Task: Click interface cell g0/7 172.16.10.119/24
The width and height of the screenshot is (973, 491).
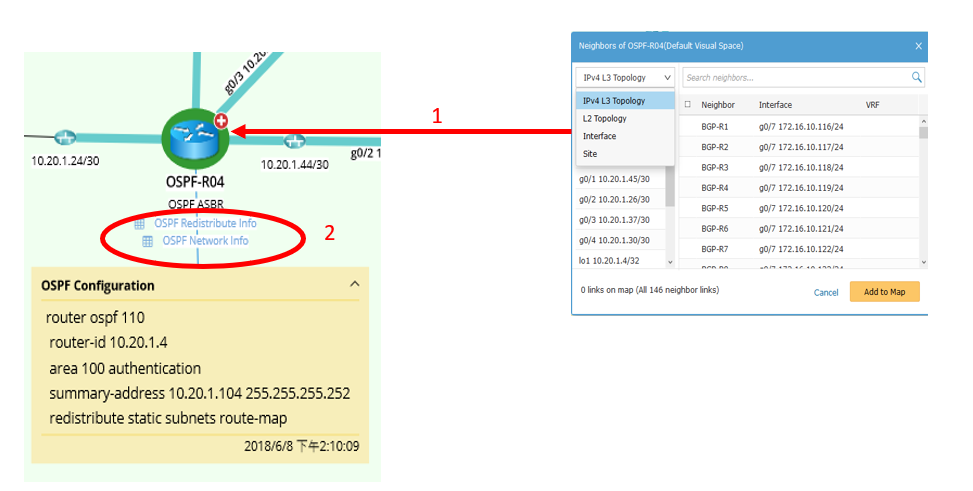Action: tap(801, 187)
